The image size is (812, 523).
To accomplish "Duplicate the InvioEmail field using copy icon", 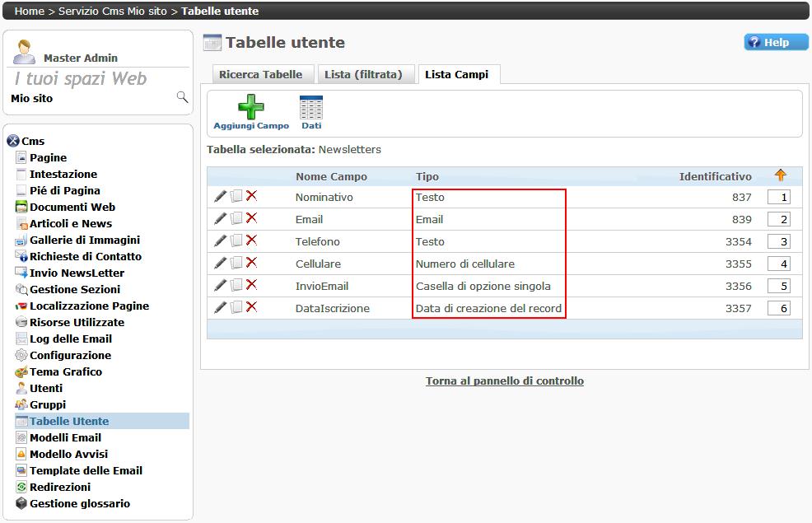I will pos(236,286).
